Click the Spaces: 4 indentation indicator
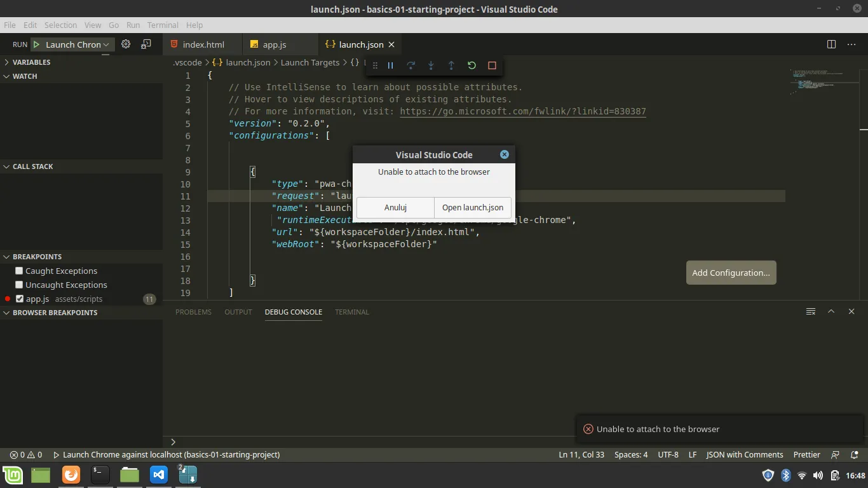 click(x=631, y=455)
